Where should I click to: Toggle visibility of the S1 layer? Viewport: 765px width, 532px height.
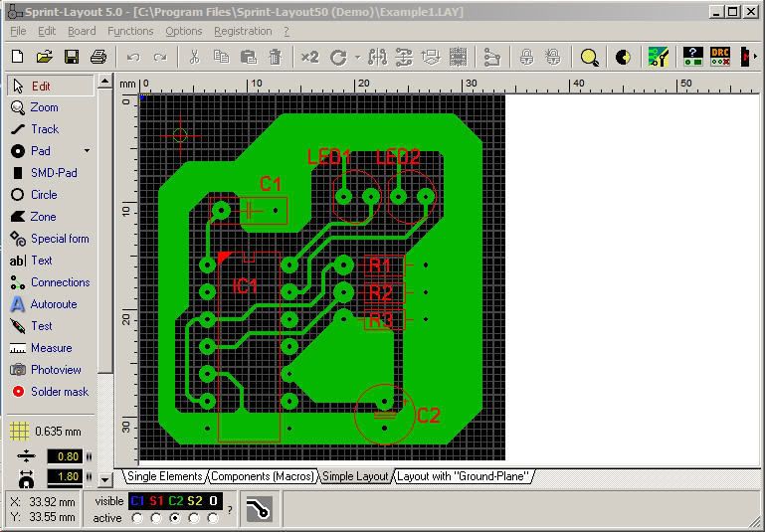(156, 501)
